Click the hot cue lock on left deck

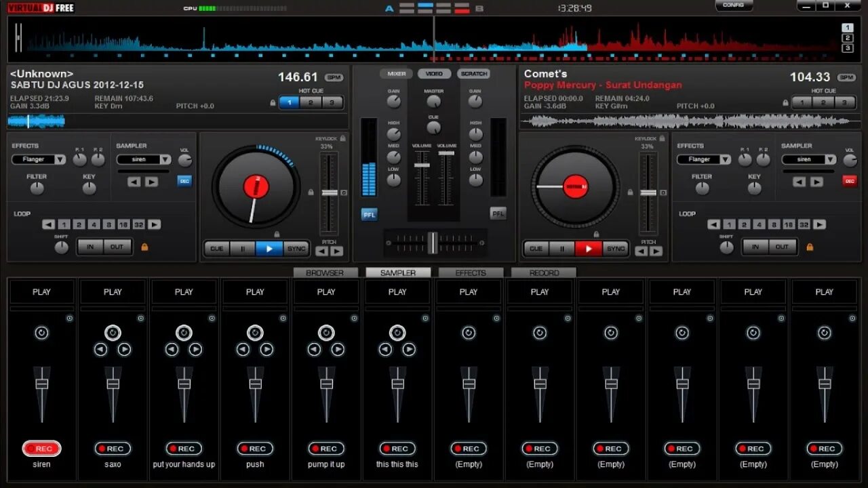[273, 103]
